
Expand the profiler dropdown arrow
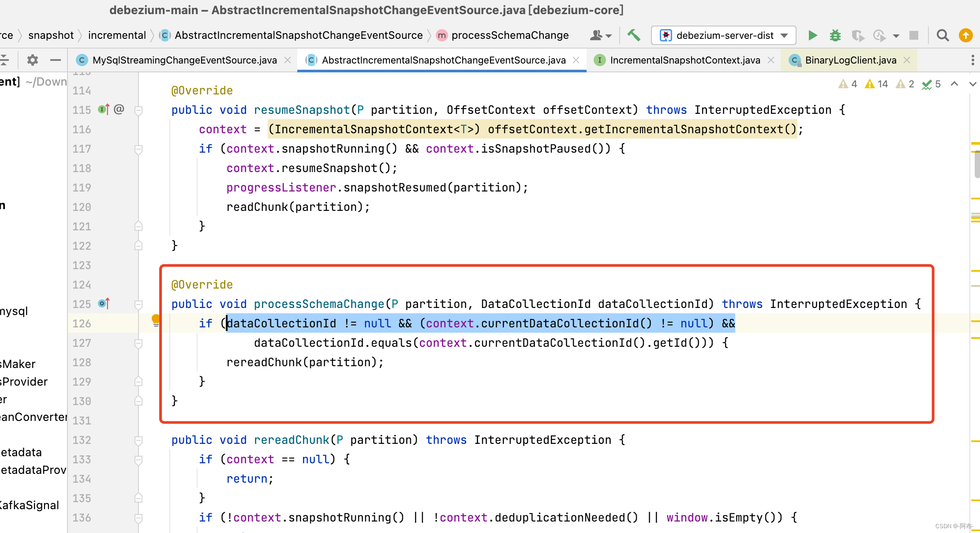[x=896, y=35]
